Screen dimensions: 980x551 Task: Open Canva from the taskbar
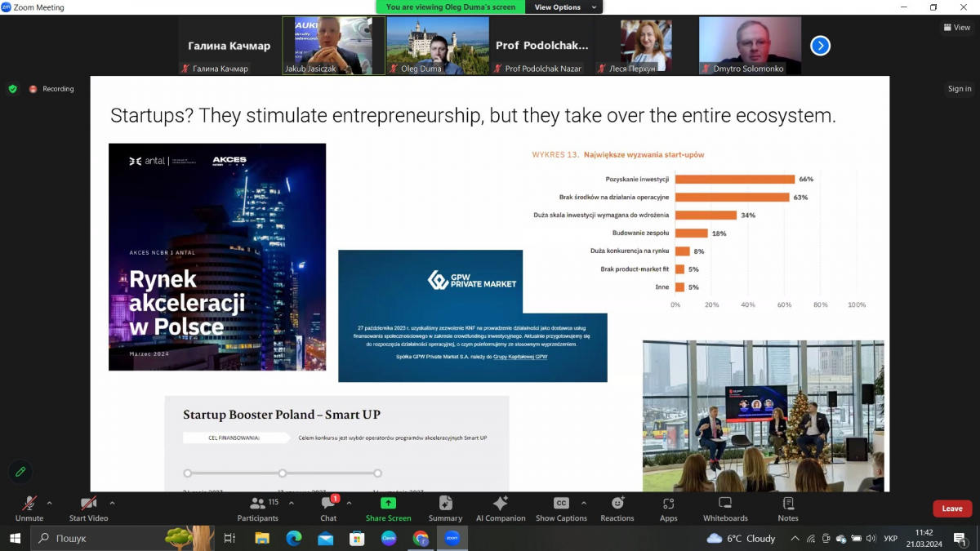click(x=389, y=538)
